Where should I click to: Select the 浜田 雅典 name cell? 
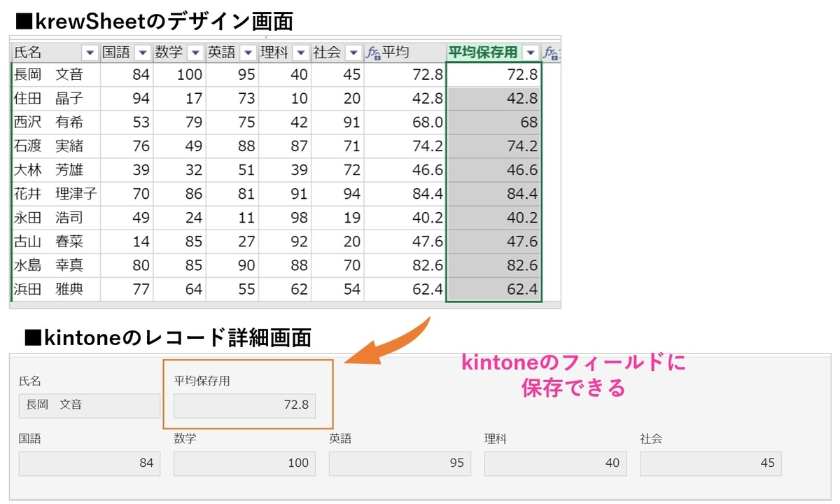(56, 289)
